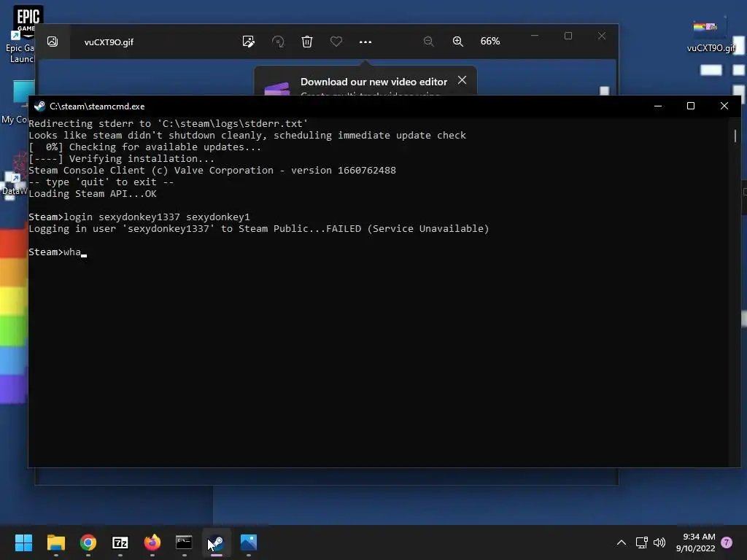Maximize the steamcmd console window
Screen dimensions: 747x560
point(691,106)
